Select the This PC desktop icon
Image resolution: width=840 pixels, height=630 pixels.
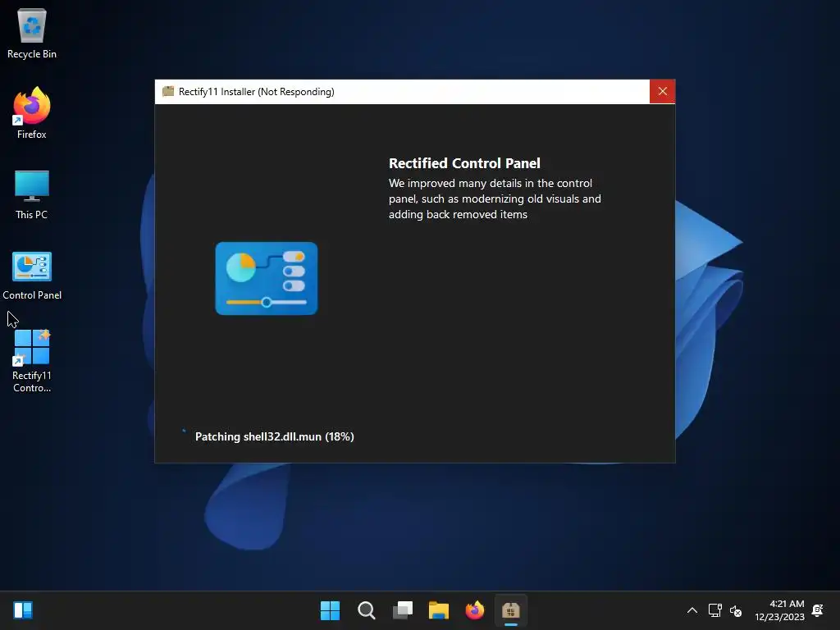[x=32, y=194]
